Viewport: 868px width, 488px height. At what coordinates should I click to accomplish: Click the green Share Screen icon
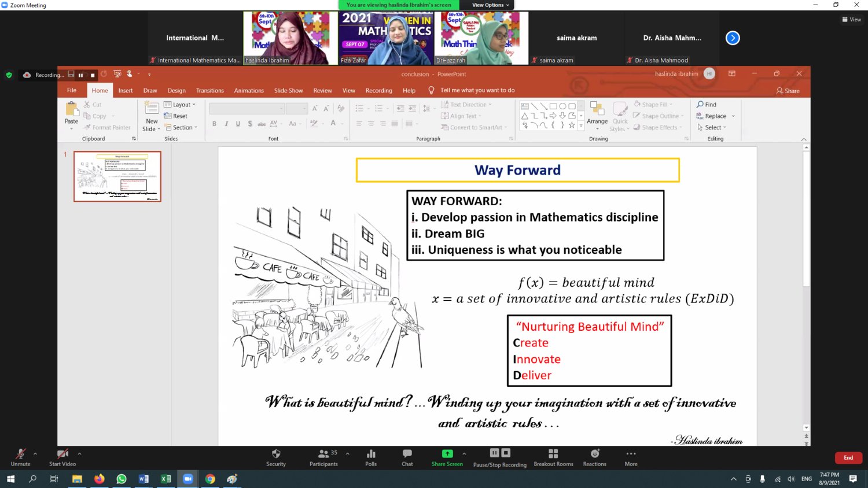pos(447,454)
